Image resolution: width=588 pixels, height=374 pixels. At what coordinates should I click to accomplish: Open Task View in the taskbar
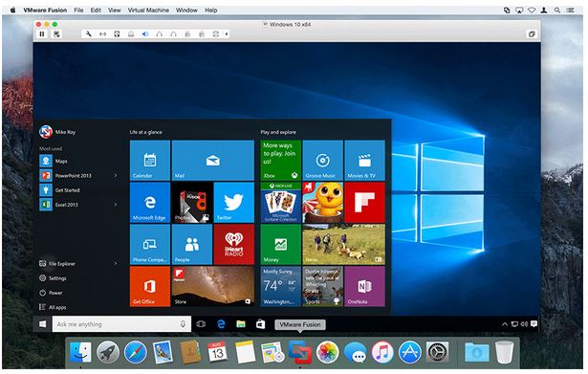tap(201, 323)
